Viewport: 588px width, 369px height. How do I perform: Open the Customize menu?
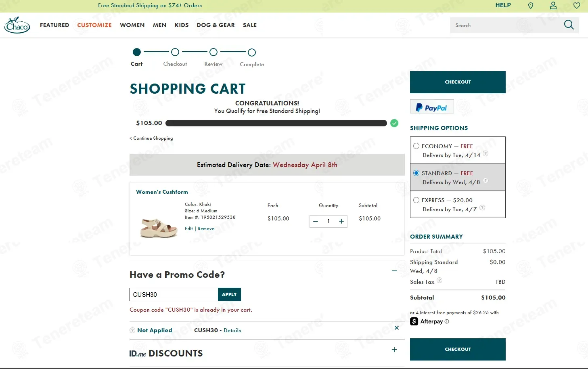(94, 25)
